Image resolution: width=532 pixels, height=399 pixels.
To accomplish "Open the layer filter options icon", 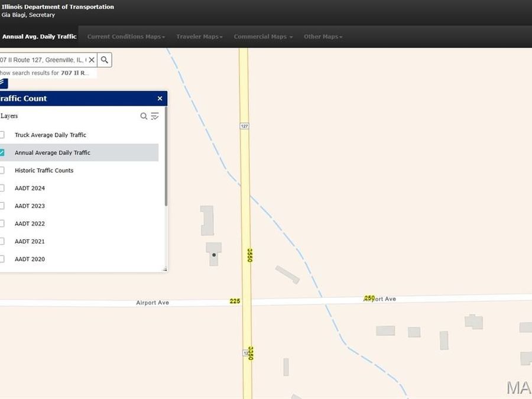I will 155,116.
